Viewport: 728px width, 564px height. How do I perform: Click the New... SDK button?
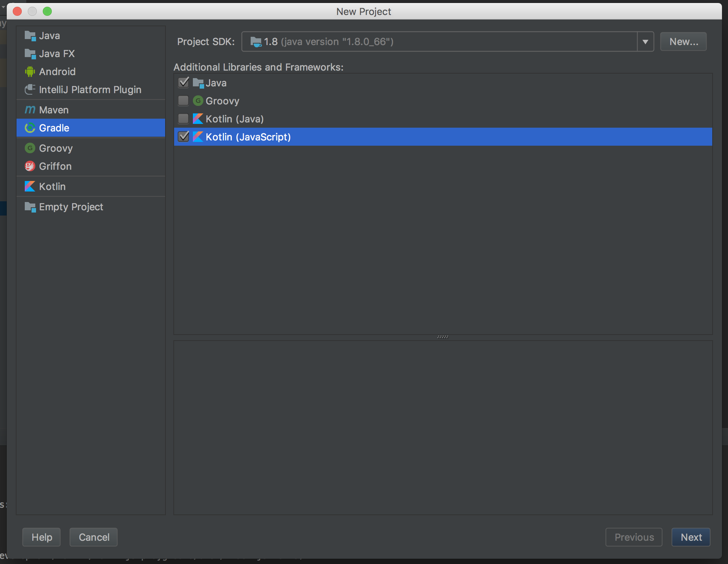pyautogui.click(x=683, y=41)
